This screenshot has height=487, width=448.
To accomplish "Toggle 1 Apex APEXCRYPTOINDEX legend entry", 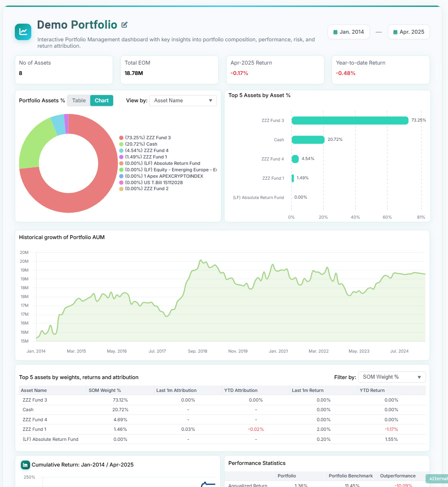I will pos(161,176).
